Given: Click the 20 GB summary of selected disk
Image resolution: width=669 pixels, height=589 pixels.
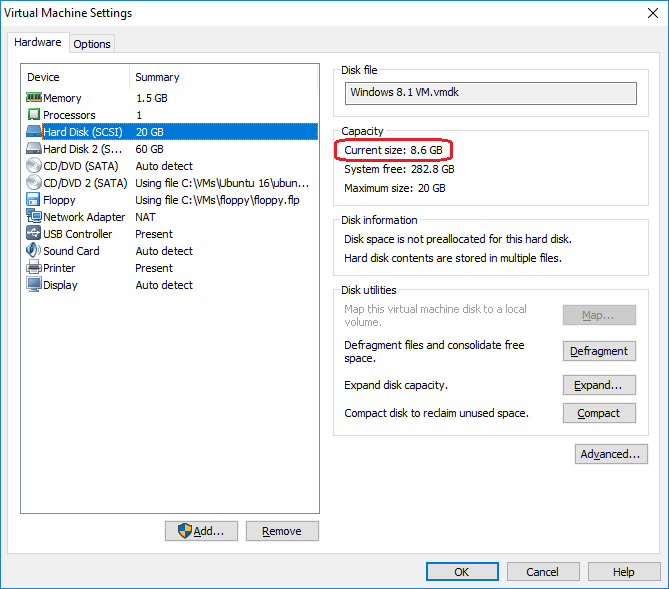Looking at the screenshot, I should point(150,132).
